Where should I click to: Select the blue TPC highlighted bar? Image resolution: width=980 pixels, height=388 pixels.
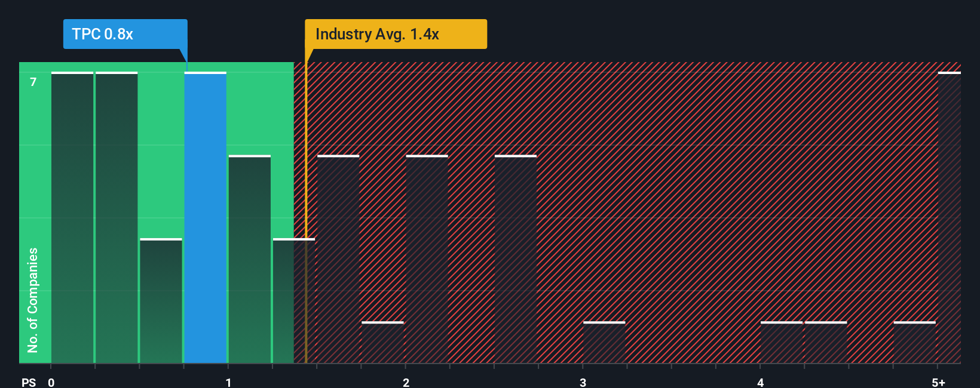tap(206, 217)
